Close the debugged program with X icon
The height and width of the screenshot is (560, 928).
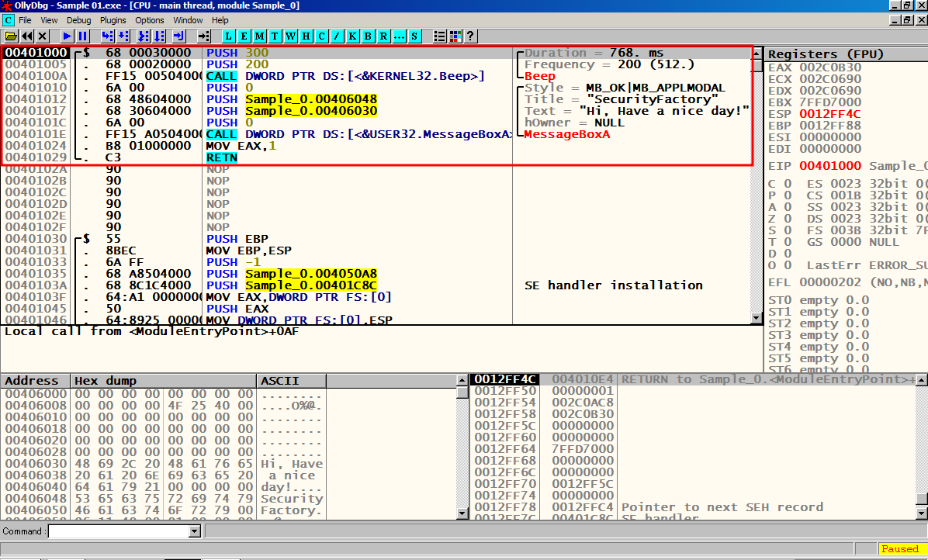pos(42,36)
